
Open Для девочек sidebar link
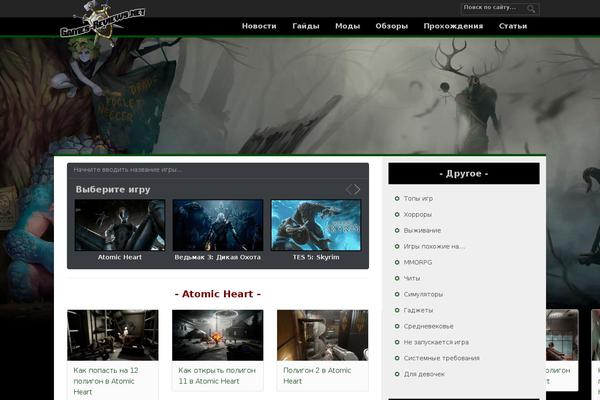[424, 374]
